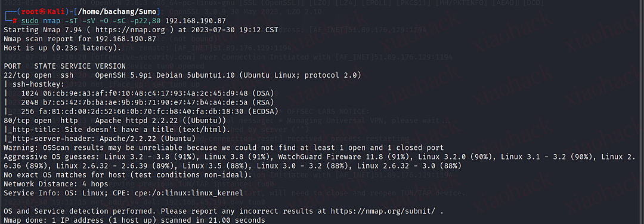Click the 22/tcp open ssh line
Screen dimensions: 644x224
coord(182,75)
